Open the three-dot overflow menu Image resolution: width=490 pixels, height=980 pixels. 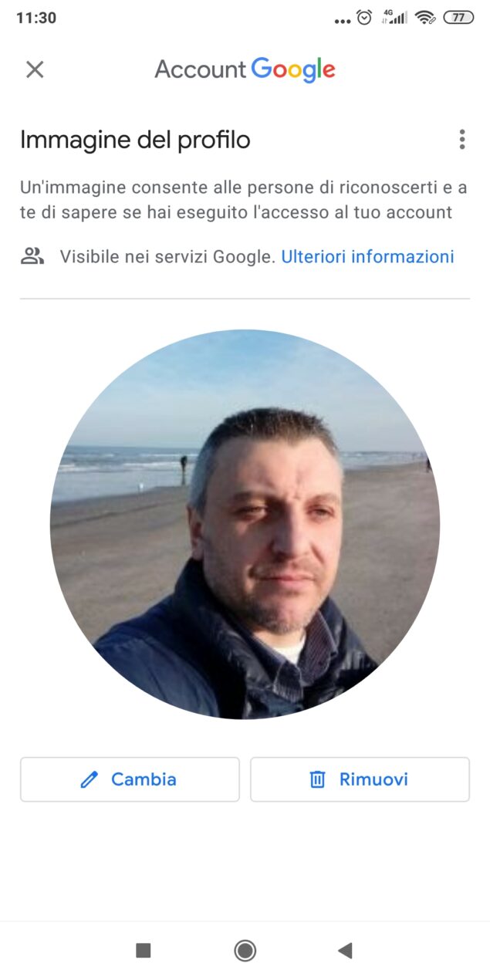pos(461,140)
